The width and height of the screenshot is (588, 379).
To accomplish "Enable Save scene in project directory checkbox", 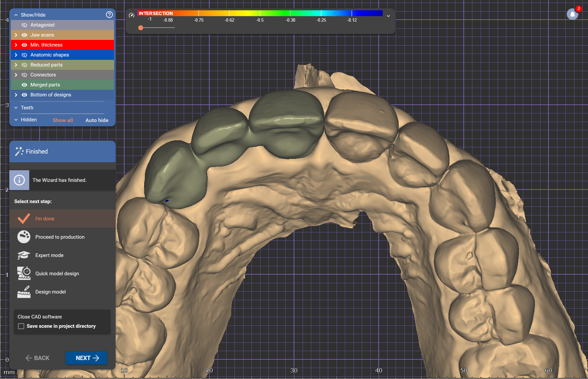I will tap(21, 326).
